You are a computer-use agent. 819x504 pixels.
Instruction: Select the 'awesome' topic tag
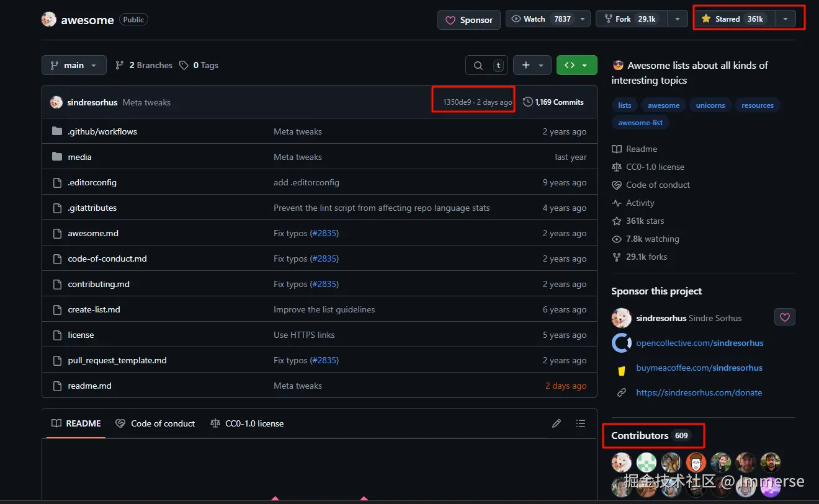point(664,105)
